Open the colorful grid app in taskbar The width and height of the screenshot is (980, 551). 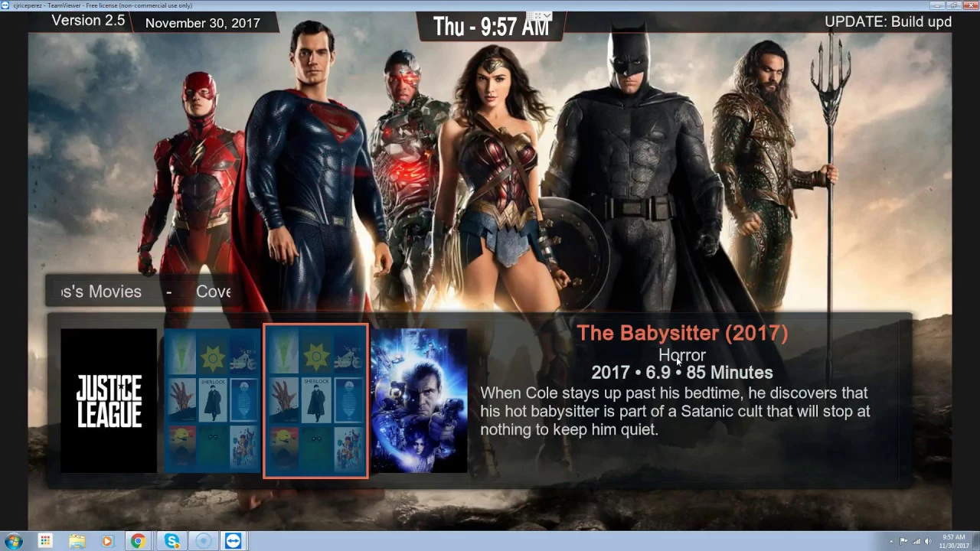tap(45, 541)
